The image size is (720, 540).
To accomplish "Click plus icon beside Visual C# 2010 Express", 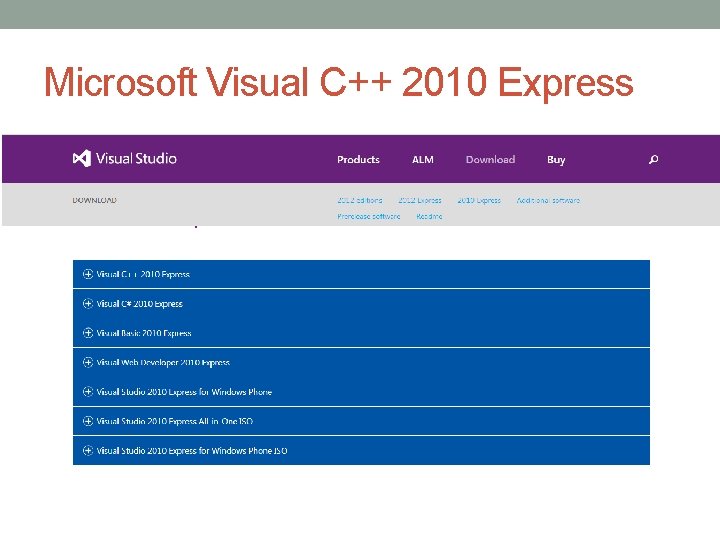I will pos(88,304).
